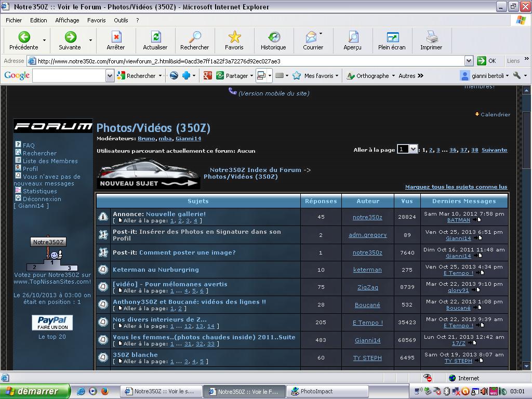This screenshot has height=399, width=532.
Task: Switch to Plein écran view
Action: (392, 37)
